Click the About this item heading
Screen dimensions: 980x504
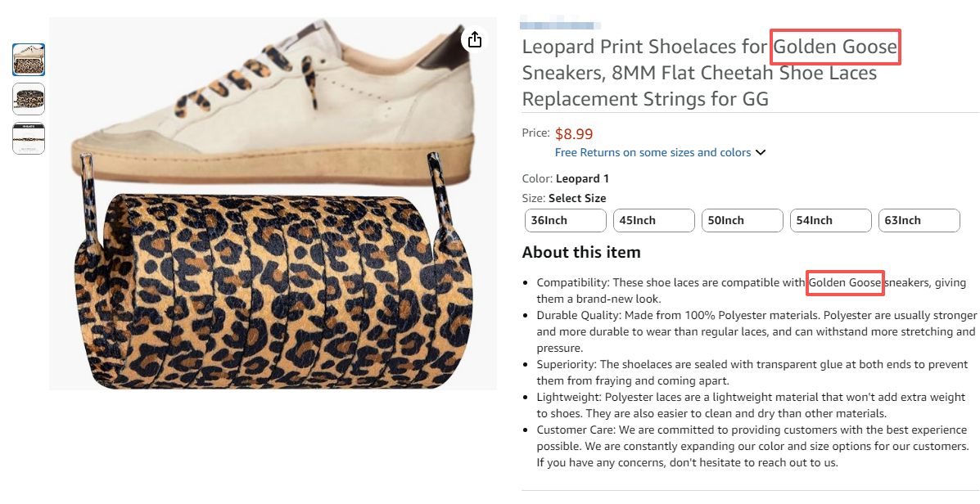coord(581,252)
